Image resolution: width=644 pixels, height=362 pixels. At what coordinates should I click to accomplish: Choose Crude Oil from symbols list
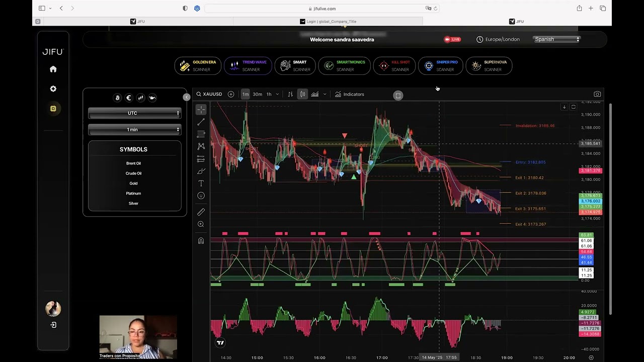[x=133, y=173]
